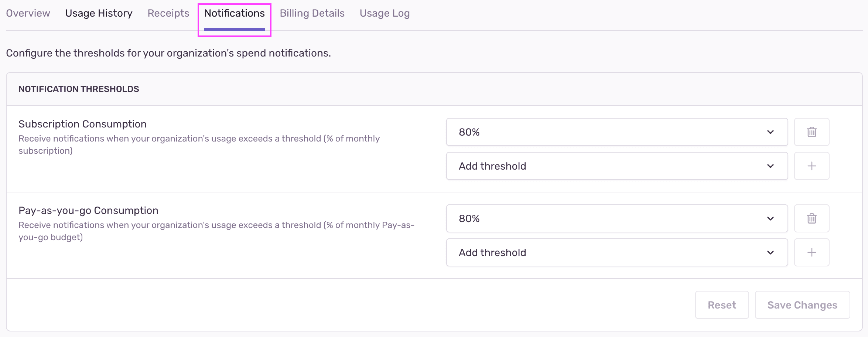Viewport: 868px width, 337px height.
Task: Open the Subscription Consumption 80% dropdown
Action: [617, 132]
